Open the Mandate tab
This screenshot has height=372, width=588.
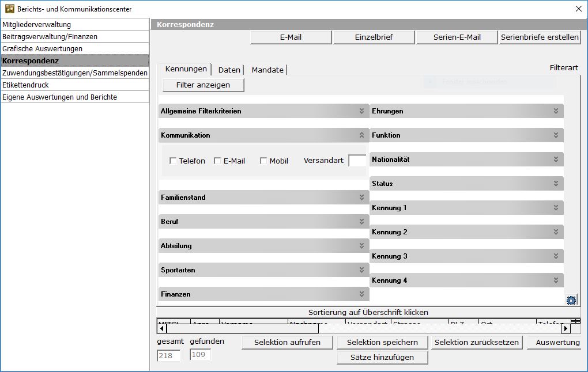click(x=267, y=70)
